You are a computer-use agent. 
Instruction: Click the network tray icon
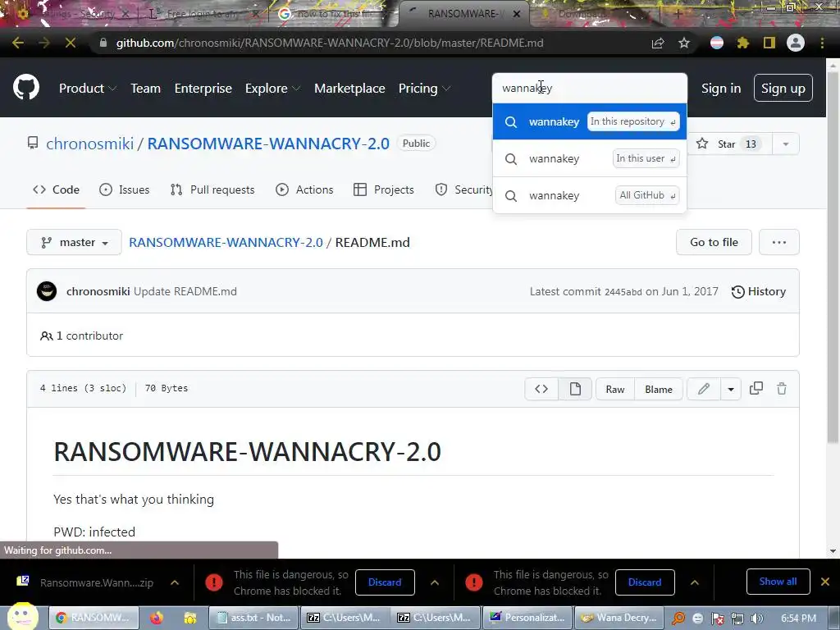pos(737,619)
